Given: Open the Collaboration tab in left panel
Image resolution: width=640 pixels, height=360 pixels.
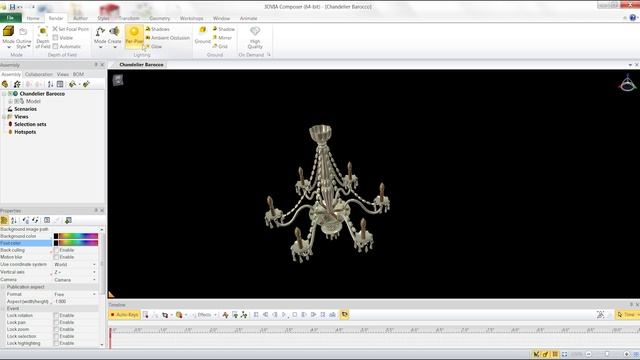Looking at the screenshot, I should (x=39, y=74).
